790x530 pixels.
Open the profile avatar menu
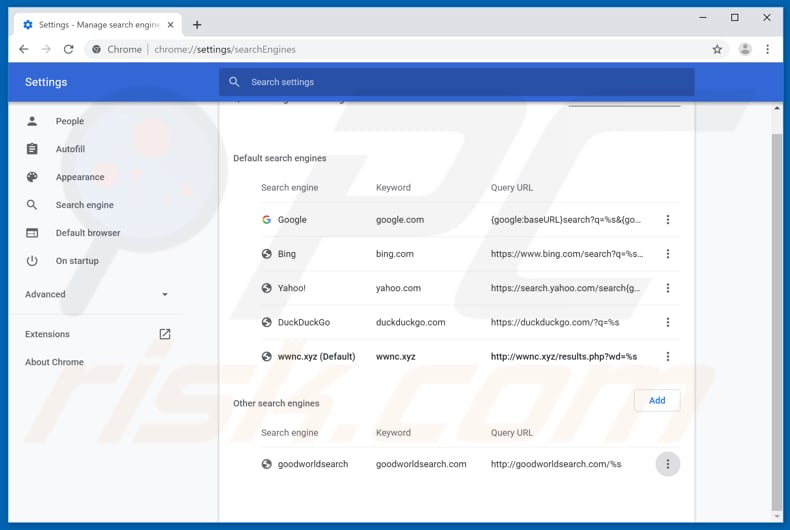pyautogui.click(x=745, y=49)
